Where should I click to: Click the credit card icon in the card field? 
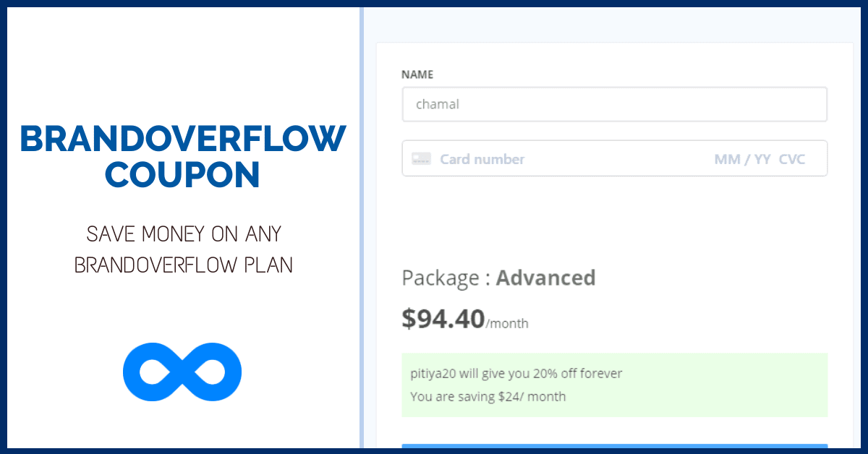421,158
